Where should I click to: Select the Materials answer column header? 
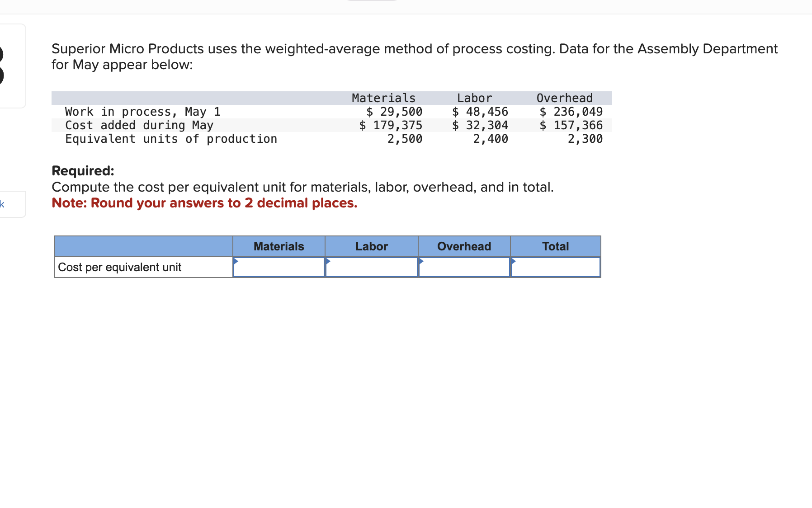coord(279,246)
